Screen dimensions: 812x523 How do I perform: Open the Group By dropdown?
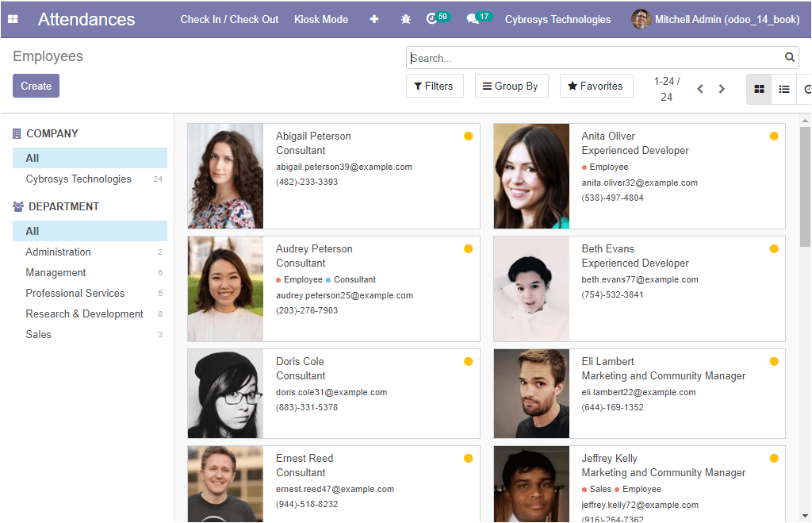click(511, 86)
